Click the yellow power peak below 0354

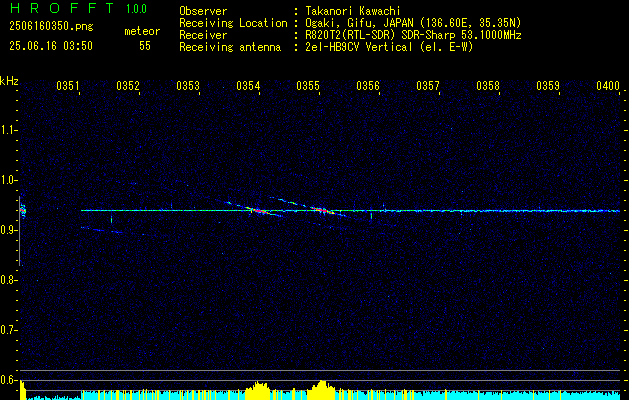(258, 390)
